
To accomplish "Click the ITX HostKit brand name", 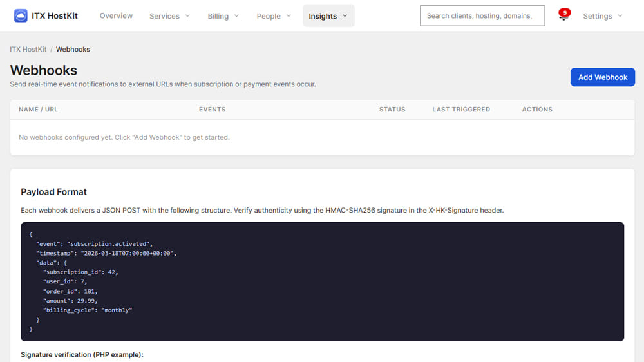I will click(x=55, y=16).
